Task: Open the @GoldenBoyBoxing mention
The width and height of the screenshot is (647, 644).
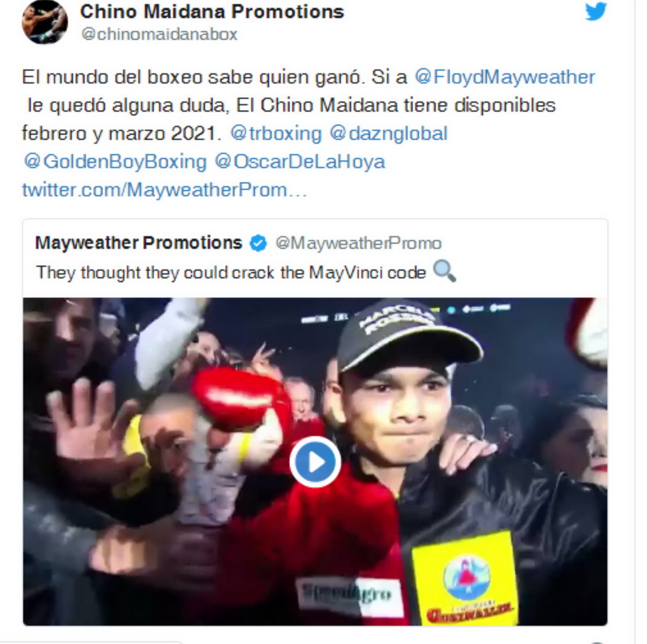Action: point(115,161)
